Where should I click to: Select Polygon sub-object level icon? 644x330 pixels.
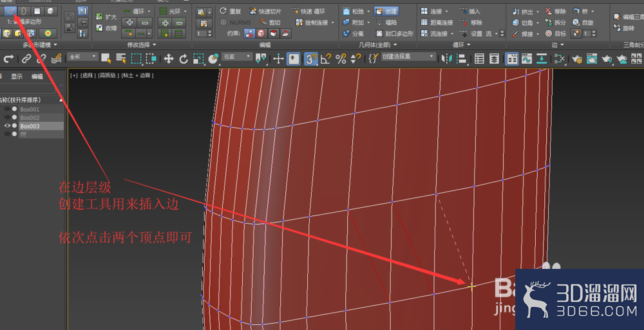[37, 11]
